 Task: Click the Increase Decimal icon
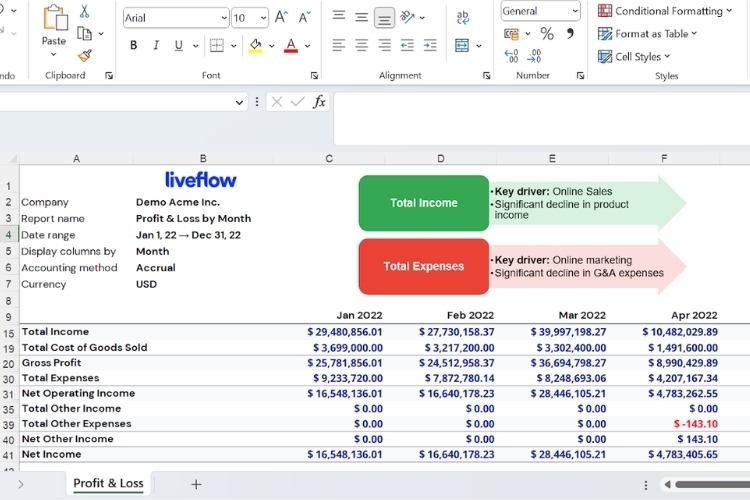(511, 56)
